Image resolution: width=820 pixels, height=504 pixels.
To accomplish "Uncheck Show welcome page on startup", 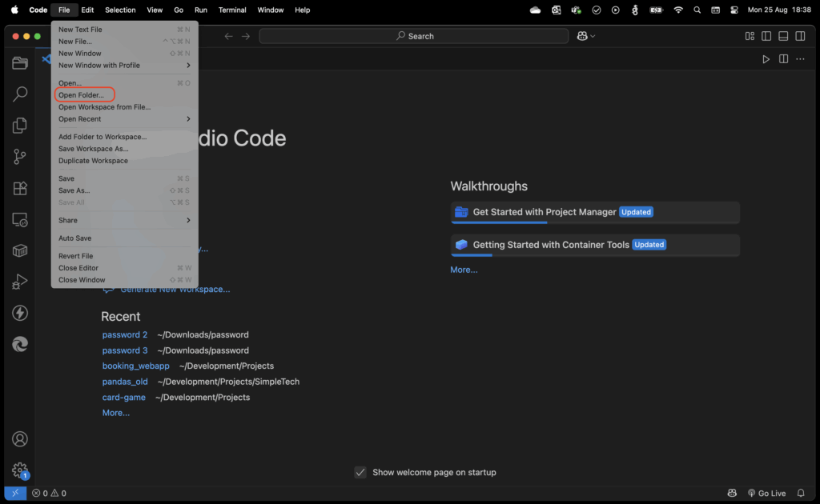I will 360,472.
